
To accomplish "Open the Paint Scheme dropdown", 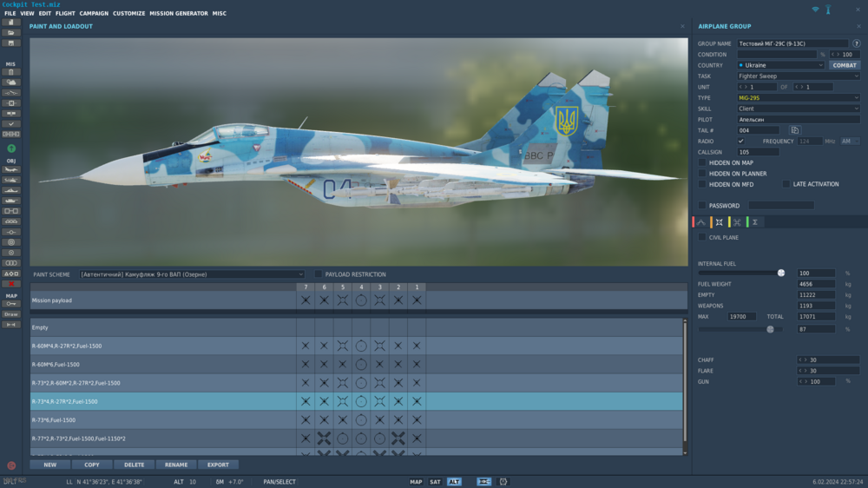I will tap(192, 274).
